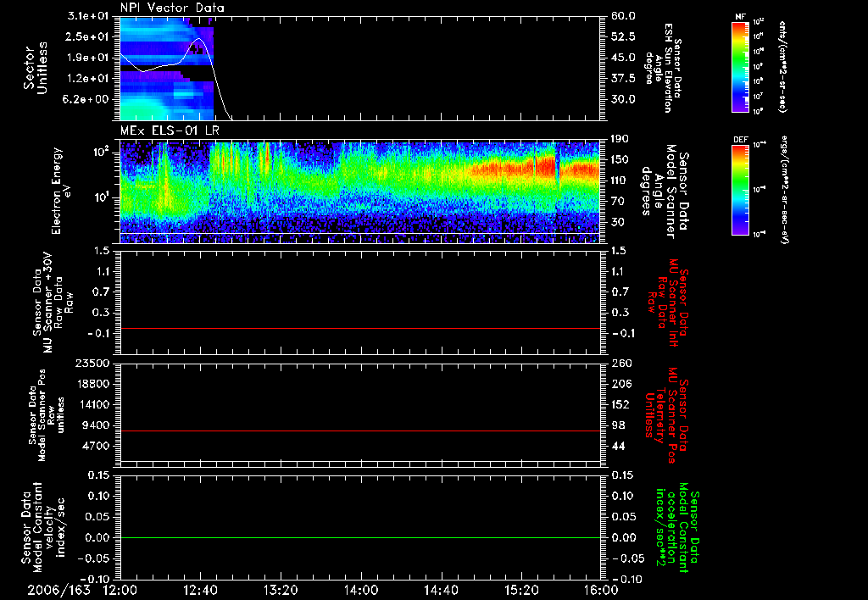Click the DEF color scale bar
This screenshot has height=600, width=868.
pyautogui.click(x=740, y=190)
